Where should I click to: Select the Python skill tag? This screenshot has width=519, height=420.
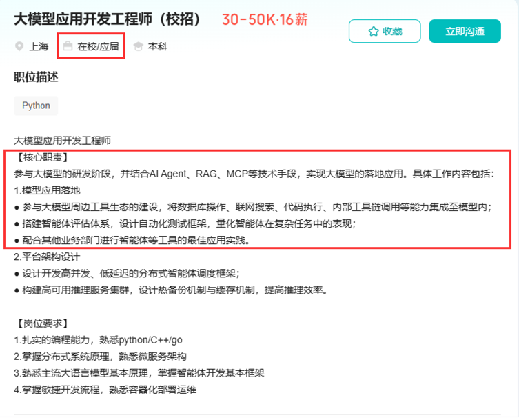[36, 106]
